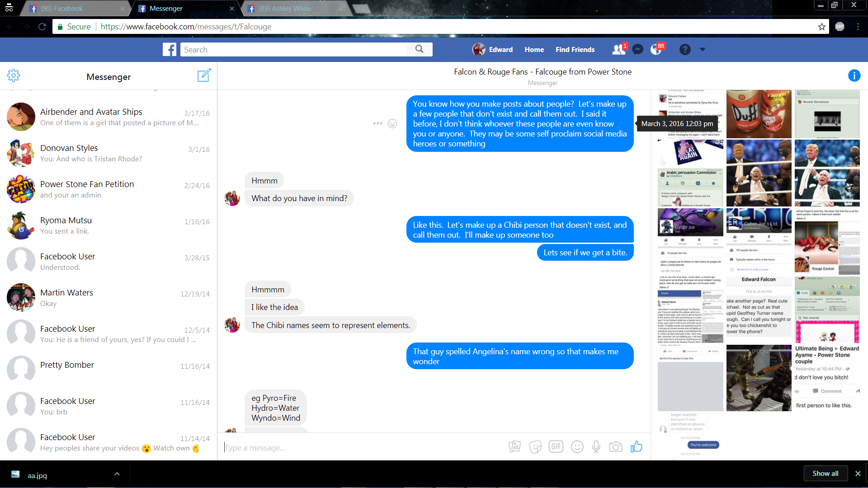Click Find Friends link
The height and width of the screenshot is (488, 868).
pyautogui.click(x=575, y=50)
